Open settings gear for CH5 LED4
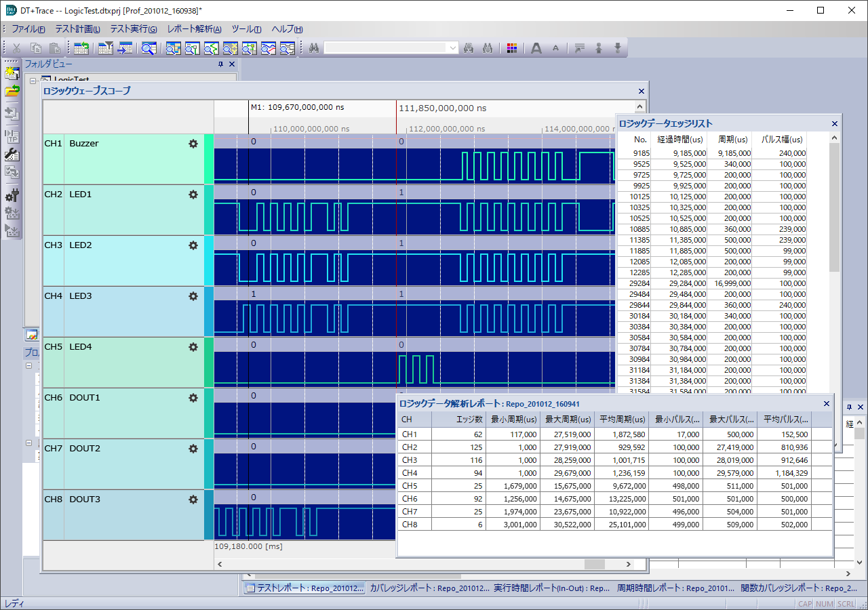The height and width of the screenshot is (610, 868). tap(193, 347)
